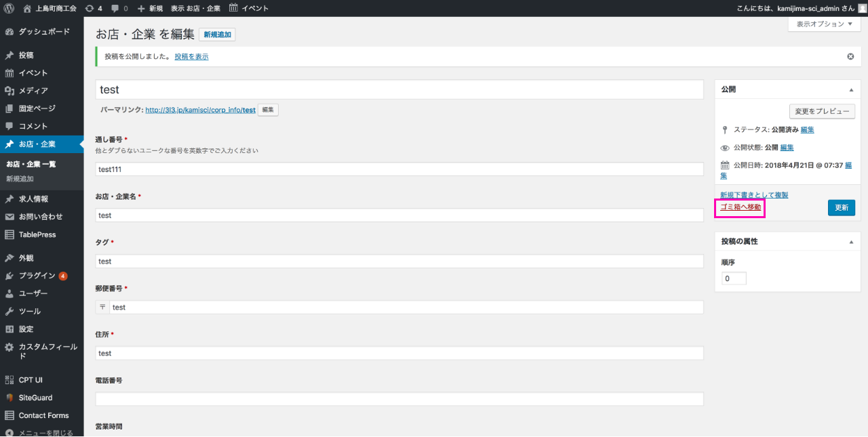868x437 pixels.
Task: Click the ゴミ箱へ移動 link
Action: [741, 207]
